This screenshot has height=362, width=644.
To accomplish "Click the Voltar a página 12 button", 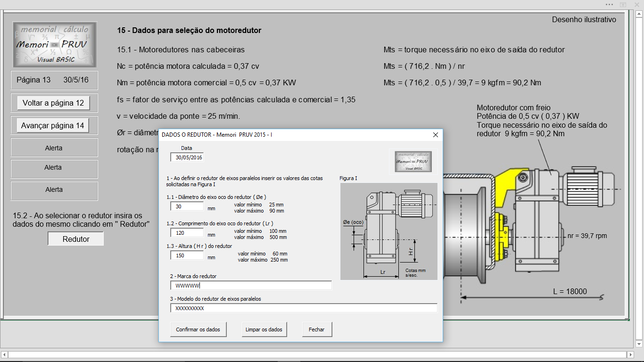I will (x=53, y=103).
